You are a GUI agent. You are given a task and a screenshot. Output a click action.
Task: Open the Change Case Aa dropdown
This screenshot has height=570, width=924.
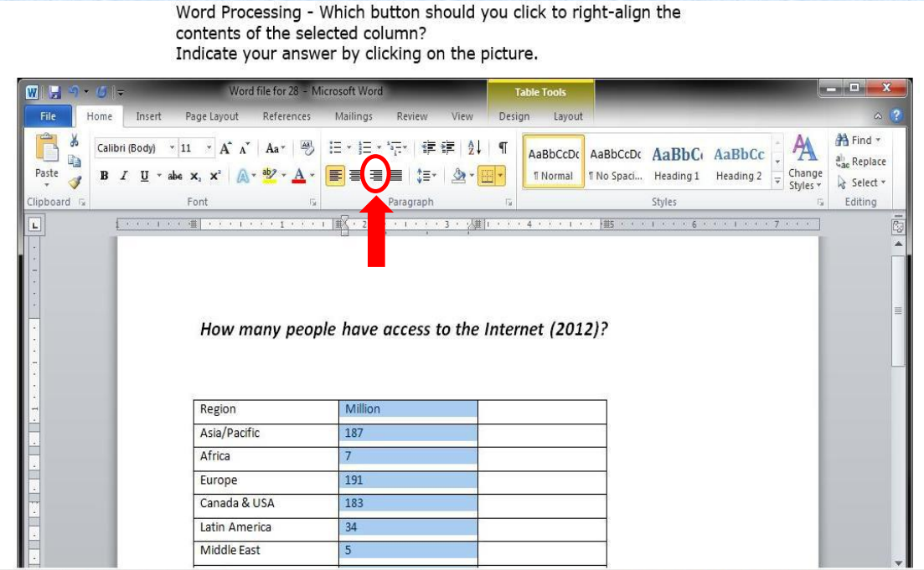pos(276,148)
